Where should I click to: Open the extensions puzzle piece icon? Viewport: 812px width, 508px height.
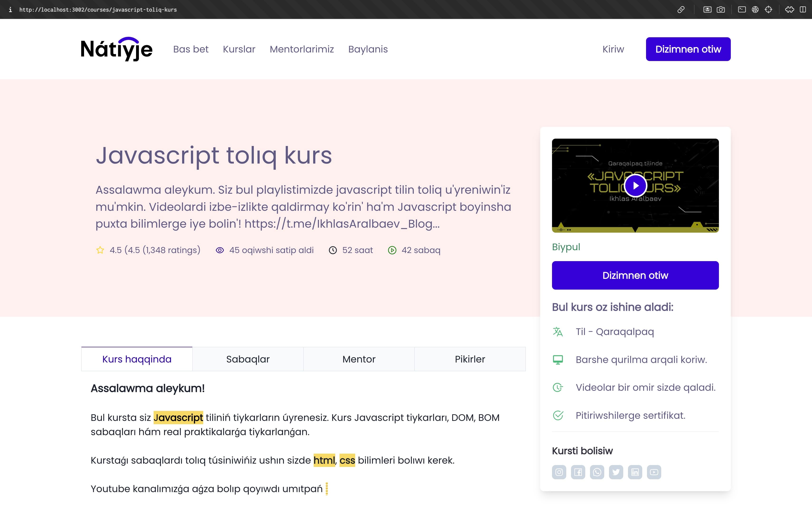789,9
